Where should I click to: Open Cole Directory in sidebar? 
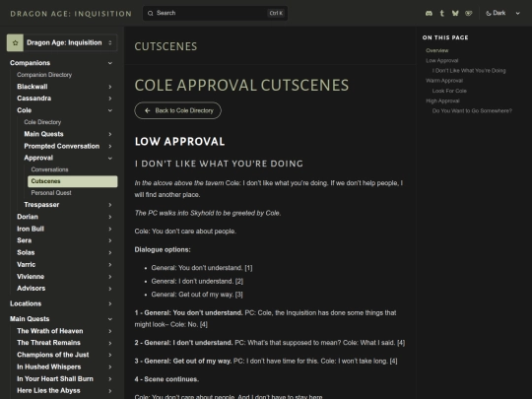tap(42, 122)
